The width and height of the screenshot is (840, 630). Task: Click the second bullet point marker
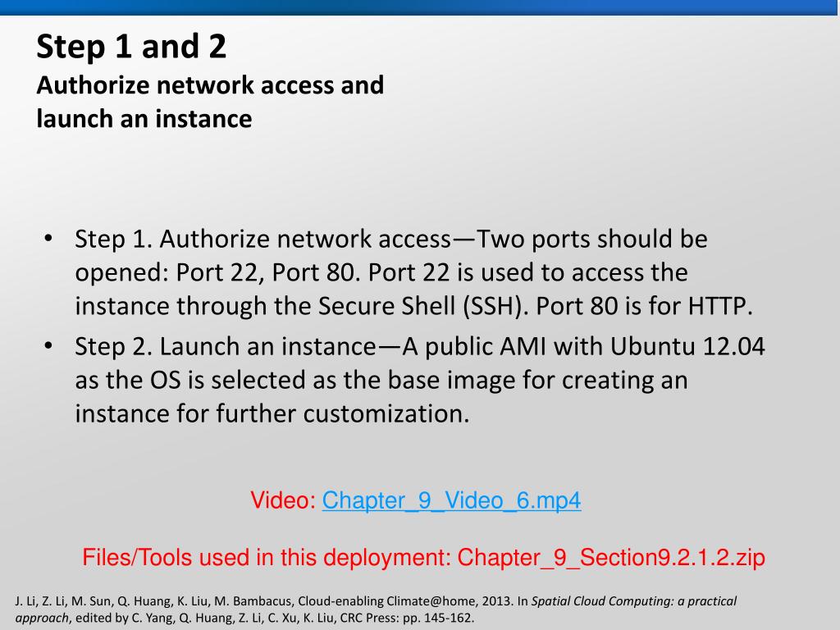pos(48,347)
